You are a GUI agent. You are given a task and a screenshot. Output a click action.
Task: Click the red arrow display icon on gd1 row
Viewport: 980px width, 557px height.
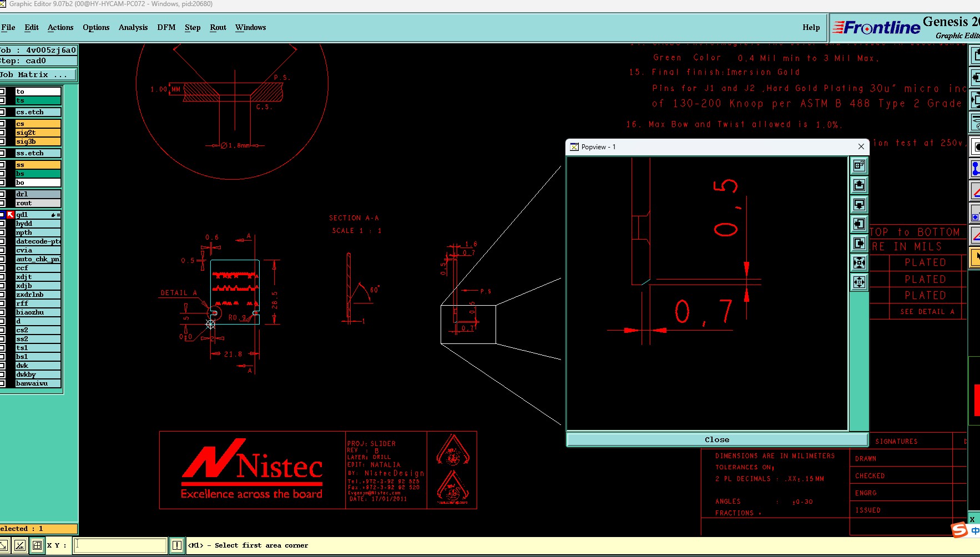tap(10, 215)
